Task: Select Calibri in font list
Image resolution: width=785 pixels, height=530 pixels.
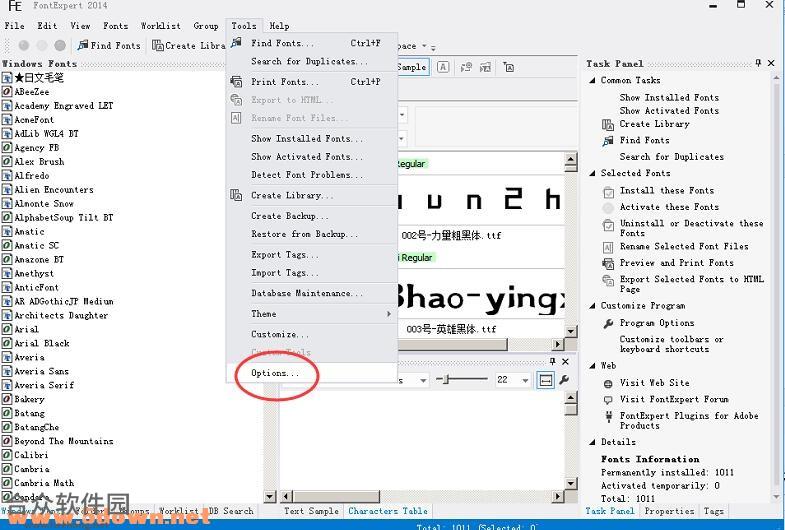Action: pos(31,455)
